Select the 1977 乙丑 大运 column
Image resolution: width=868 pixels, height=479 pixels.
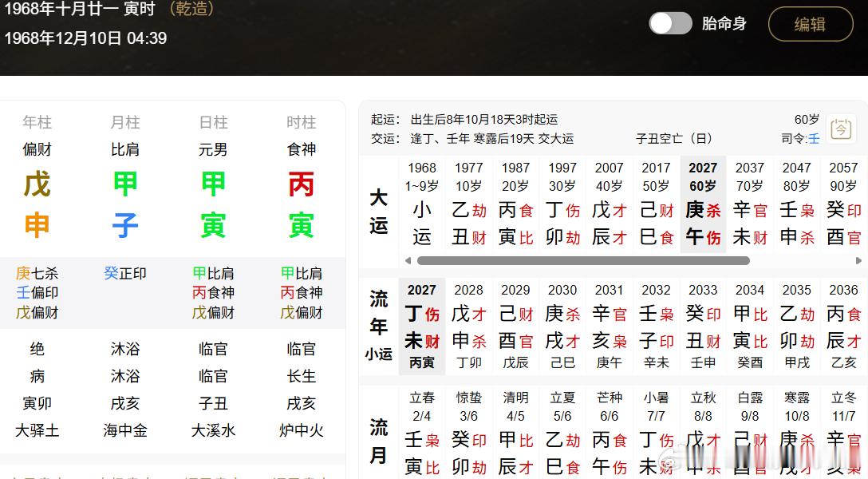click(469, 204)
